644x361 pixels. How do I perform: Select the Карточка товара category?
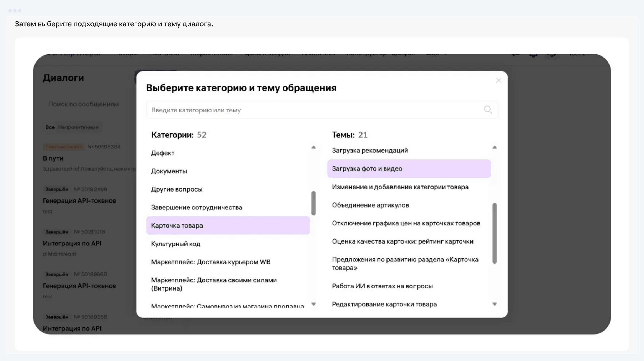[x=228, y=225]
